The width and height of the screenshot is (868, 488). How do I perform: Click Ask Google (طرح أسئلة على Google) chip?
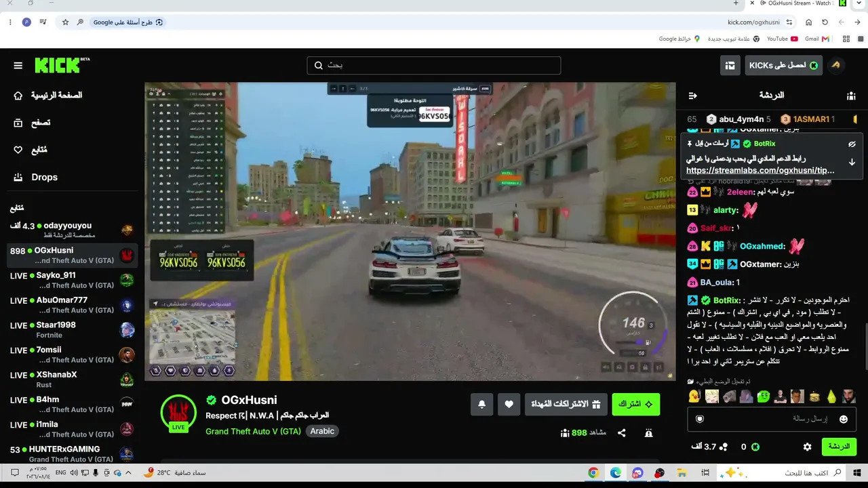coord(128,22)
